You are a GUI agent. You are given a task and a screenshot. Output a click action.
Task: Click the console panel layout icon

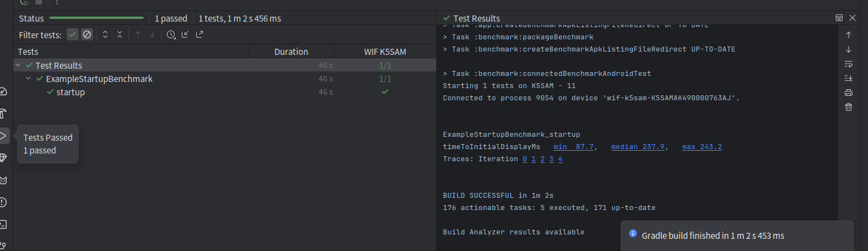(839, 18)
